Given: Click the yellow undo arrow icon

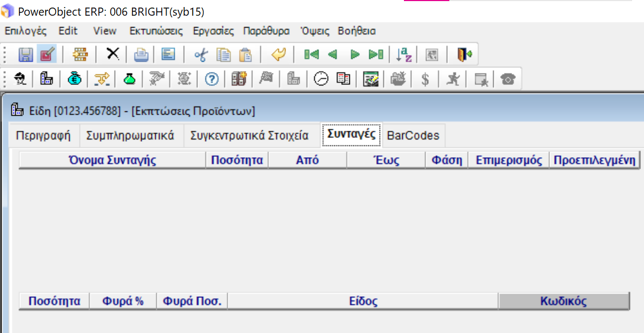Looking at the screenshot, I should pos(278,54).
